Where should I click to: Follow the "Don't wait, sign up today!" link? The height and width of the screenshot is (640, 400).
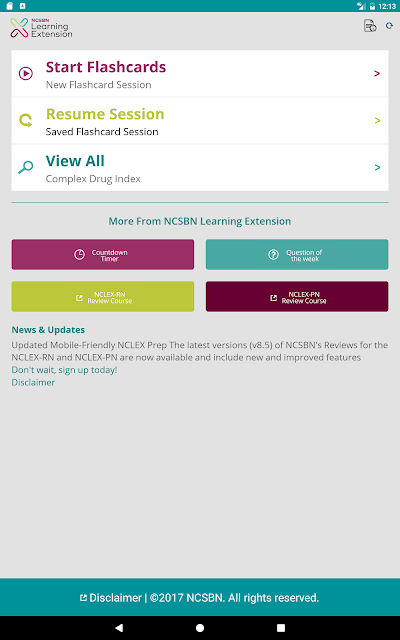click(64, 370)
